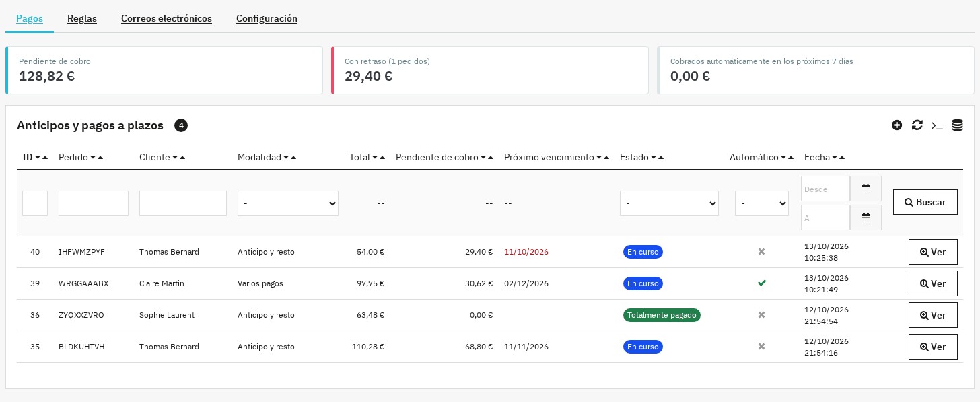Sort Próximo vencimiento ascending arrow

(x=606, y=158)
